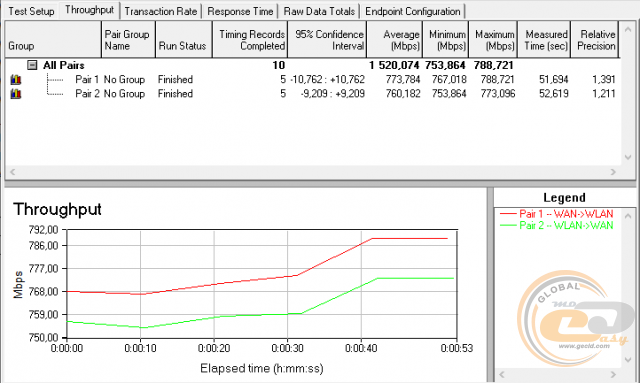640x383 pixels.
Task: Select the Pair 1 row
Action: 313,79
